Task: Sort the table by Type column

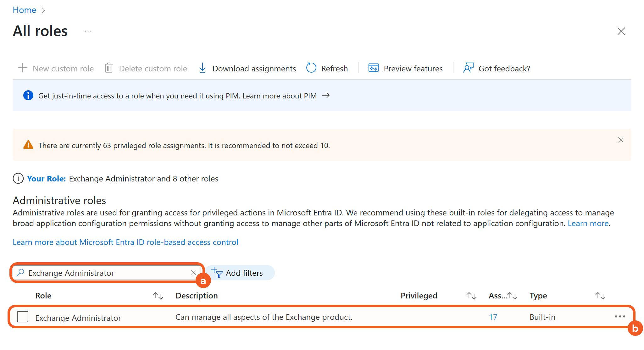Action: (x=600, y=296)
